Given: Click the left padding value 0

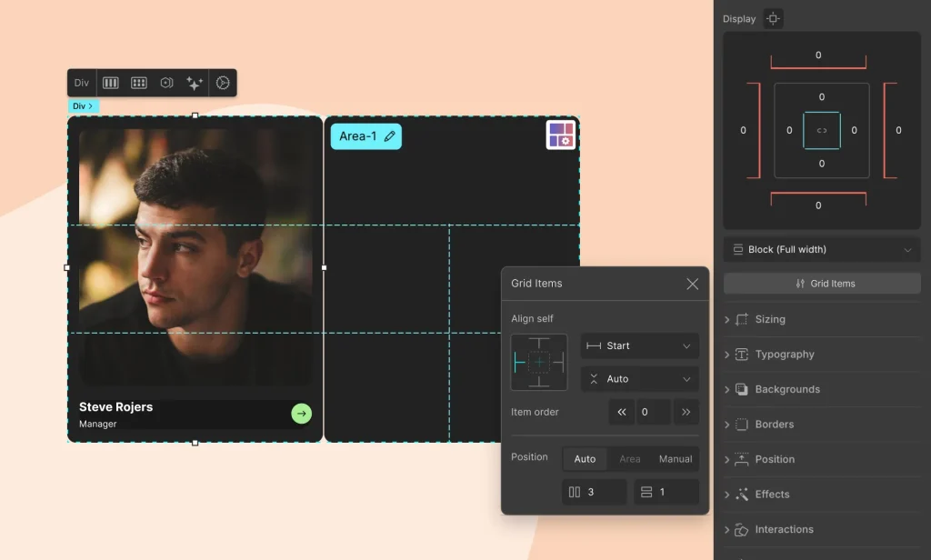Looking at the screenshot, I should pos(789,130).
